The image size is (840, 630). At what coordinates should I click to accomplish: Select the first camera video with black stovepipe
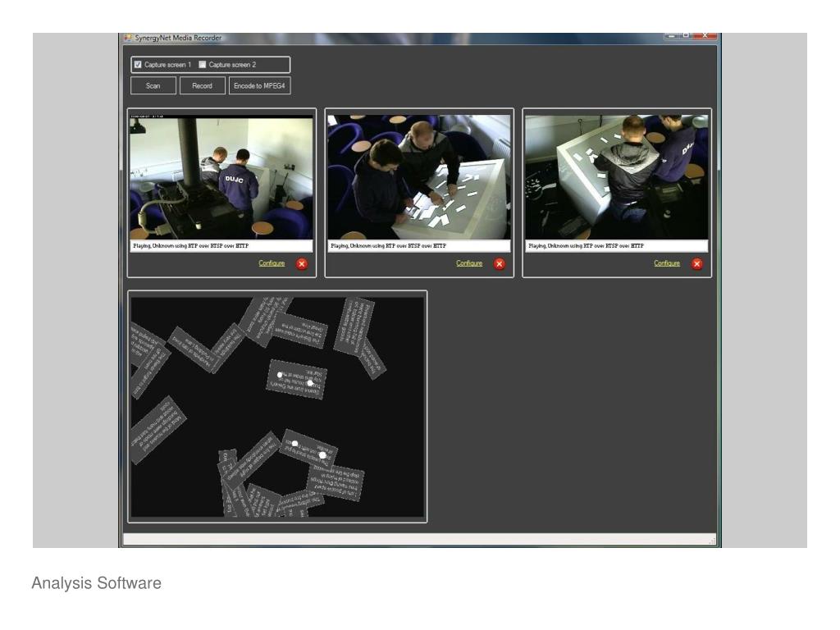coord(221,176)
